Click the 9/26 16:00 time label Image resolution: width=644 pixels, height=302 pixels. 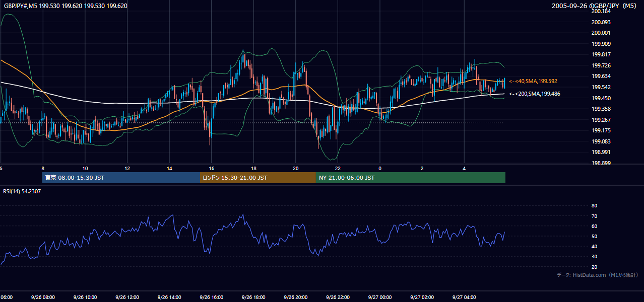[x=212, y=297]
